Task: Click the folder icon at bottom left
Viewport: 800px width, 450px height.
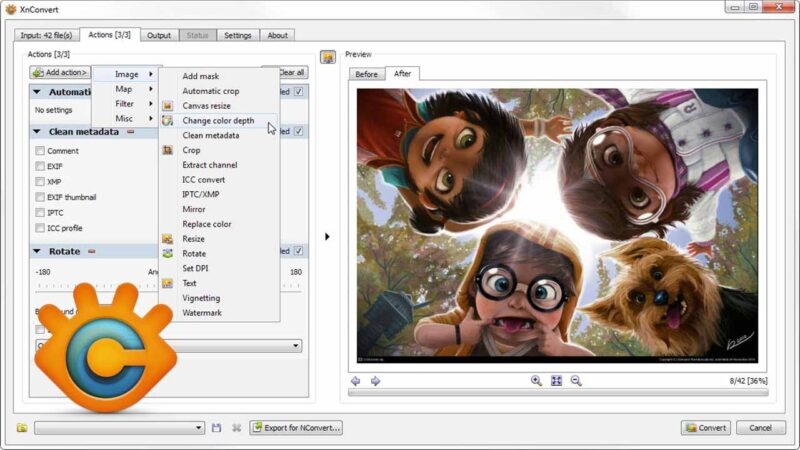Action: point(22,428)
